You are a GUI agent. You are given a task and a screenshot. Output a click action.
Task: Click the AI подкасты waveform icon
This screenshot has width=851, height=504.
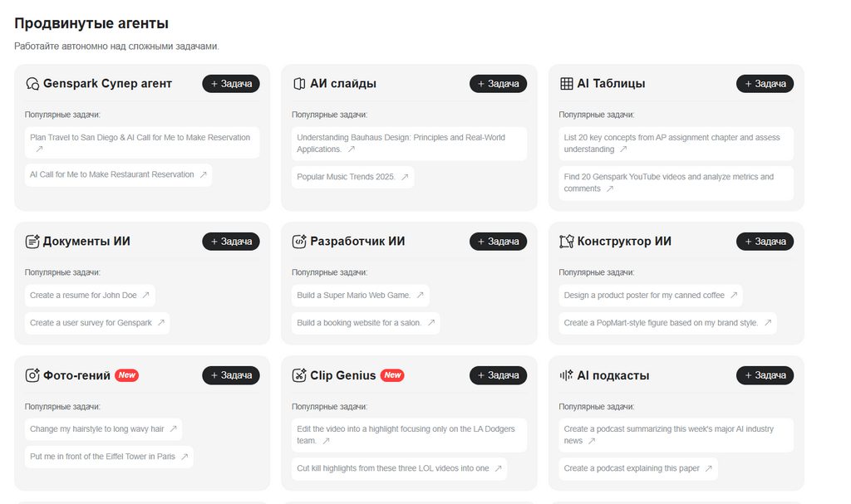pyautogui.click(x=567, y=375)
